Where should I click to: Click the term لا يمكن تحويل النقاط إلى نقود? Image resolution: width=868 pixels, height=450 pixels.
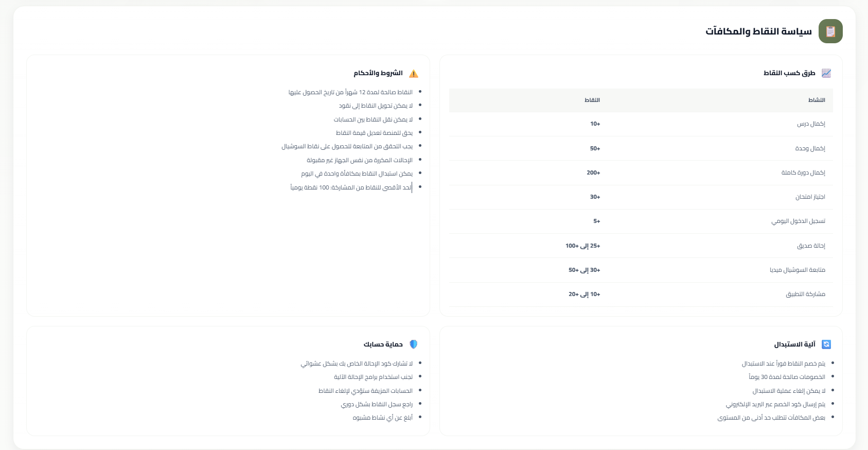[x=376, y=106]
